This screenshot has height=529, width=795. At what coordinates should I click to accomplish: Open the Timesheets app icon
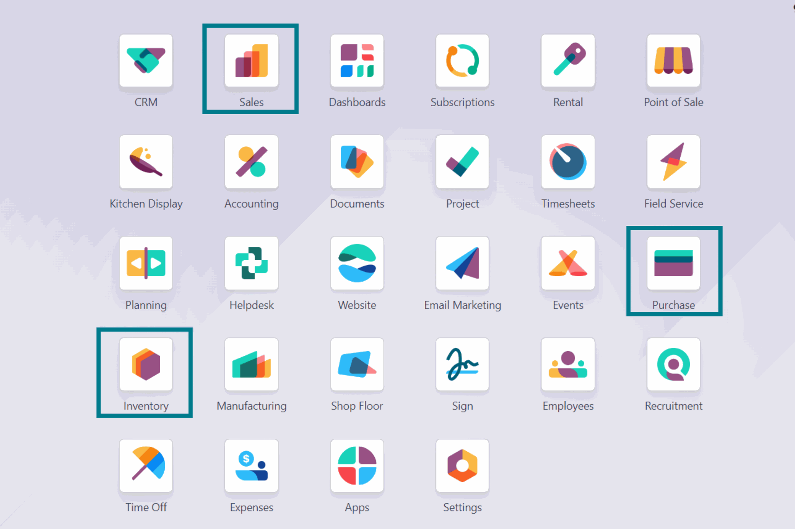568,162
